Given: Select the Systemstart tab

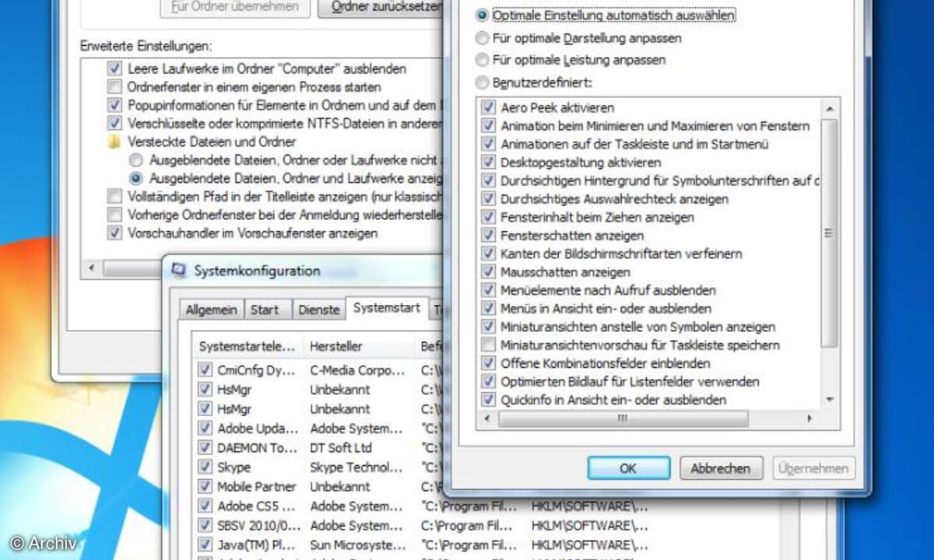Looking at the screenshot, I should coord(387,308).
